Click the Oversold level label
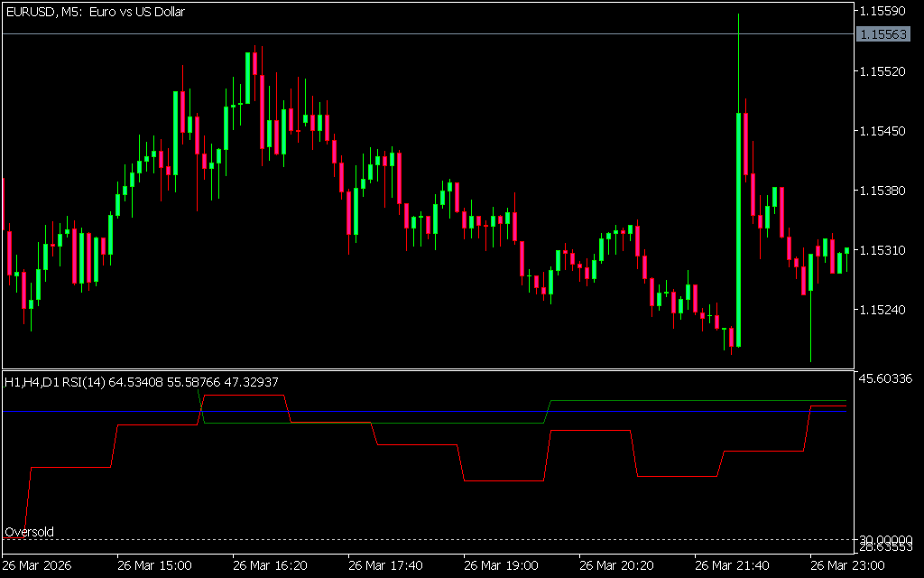This screenshot has height=578, width=924. [30, 532]
